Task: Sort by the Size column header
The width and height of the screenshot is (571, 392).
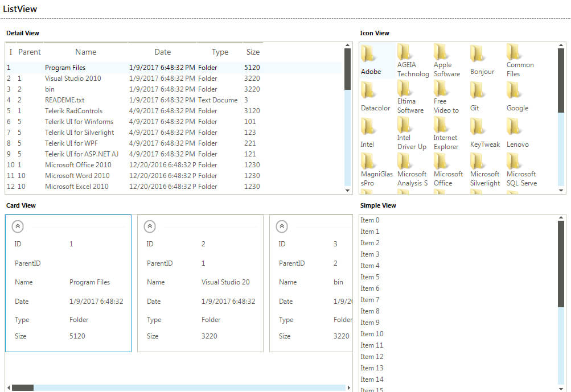Action: coord(253,52)
